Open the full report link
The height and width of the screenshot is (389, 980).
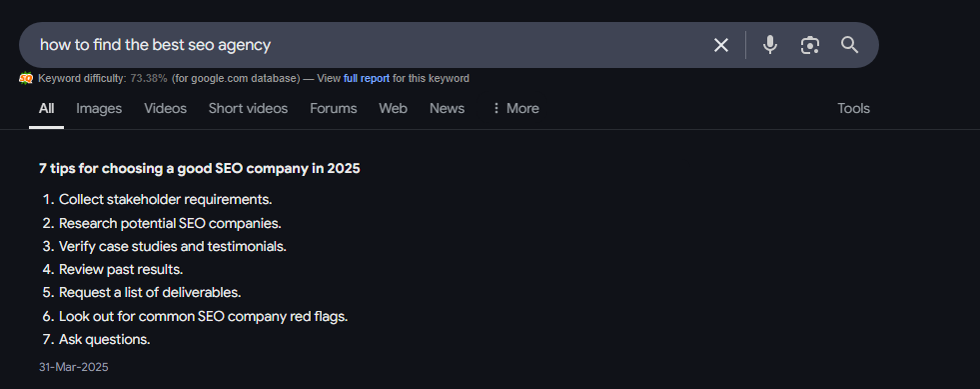(x=367, y=78)
